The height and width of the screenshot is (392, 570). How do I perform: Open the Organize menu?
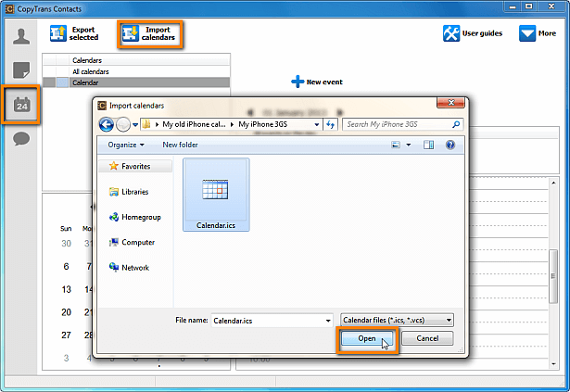point(126,145)
